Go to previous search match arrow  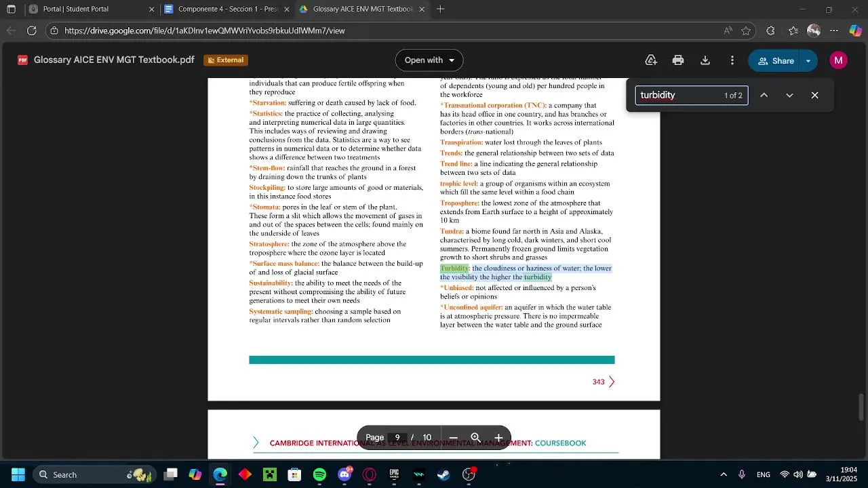pyautogui.click(x=764, y=96)
